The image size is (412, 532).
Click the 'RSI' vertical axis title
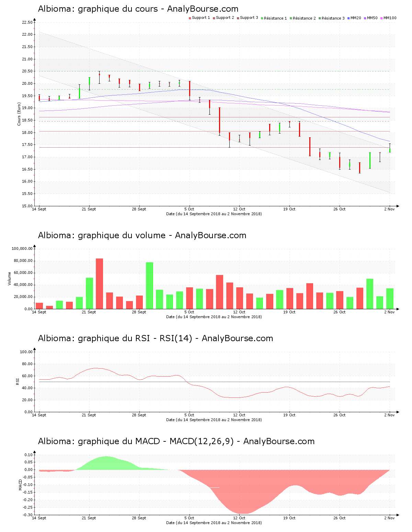click(18, 381)
